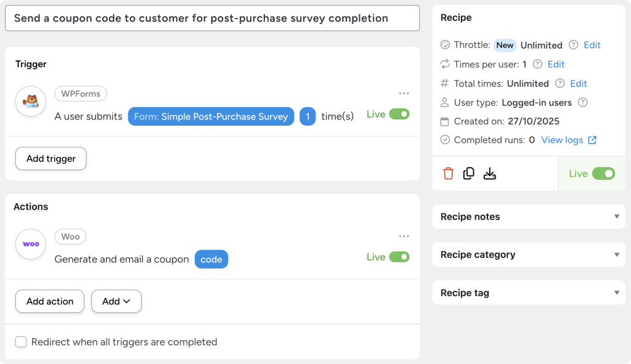Click the Woo logo icon on the action
Viewport: 631px width, 364px height.
click(31, 243)
